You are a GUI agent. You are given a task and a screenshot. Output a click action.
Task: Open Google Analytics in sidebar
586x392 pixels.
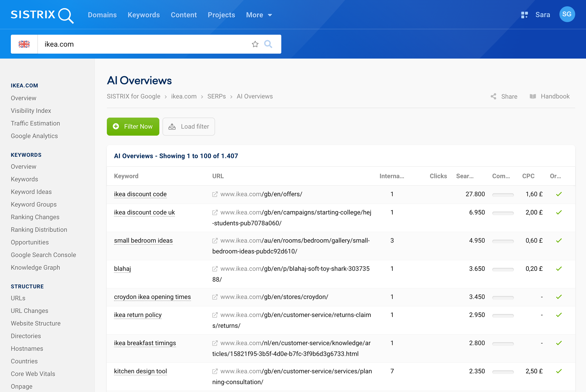click(x=34, y=136)
